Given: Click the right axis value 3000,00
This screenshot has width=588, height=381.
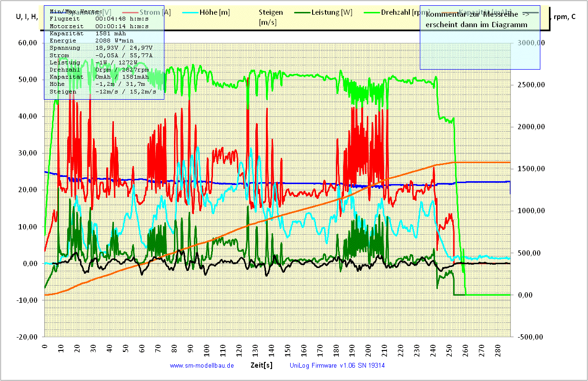Looking at the screenshot, I should (530, 43).
